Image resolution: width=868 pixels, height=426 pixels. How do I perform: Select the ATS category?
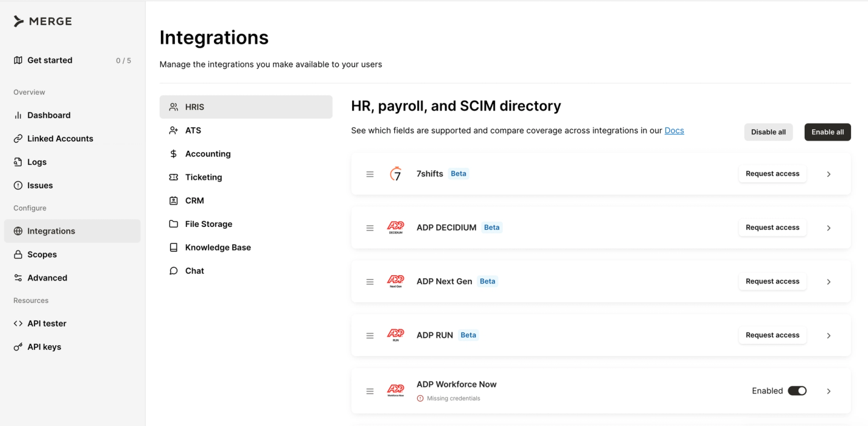246,130
